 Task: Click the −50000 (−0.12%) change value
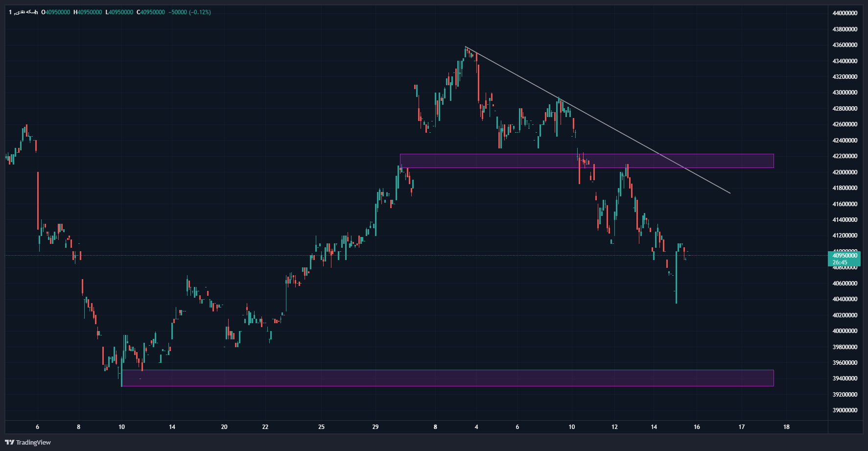coord(189,12)
